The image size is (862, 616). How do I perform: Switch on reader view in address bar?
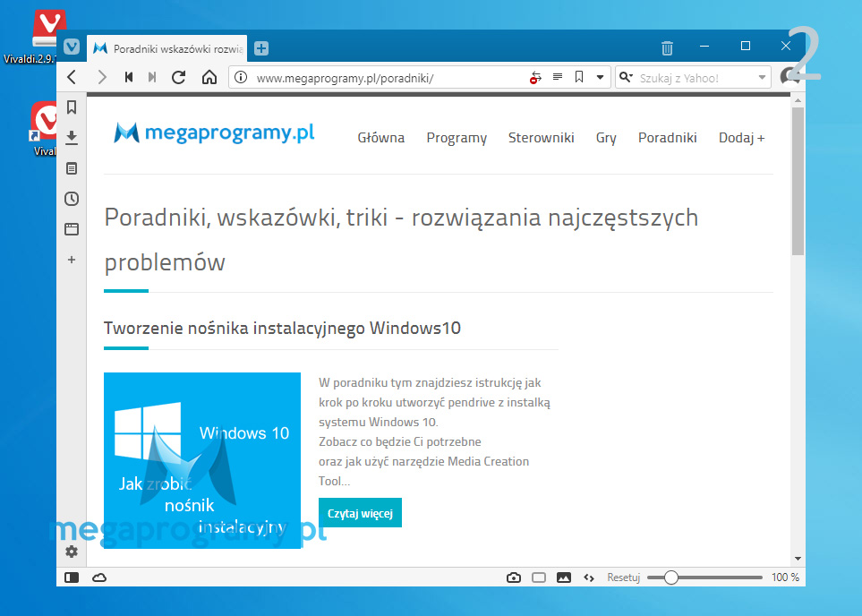[558, 77]
